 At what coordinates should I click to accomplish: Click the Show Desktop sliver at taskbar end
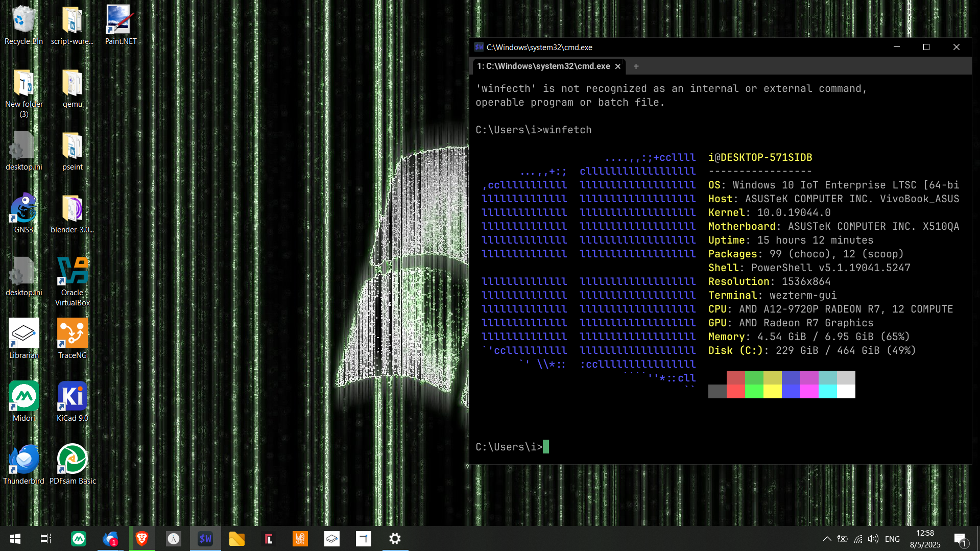coord(978,539)
